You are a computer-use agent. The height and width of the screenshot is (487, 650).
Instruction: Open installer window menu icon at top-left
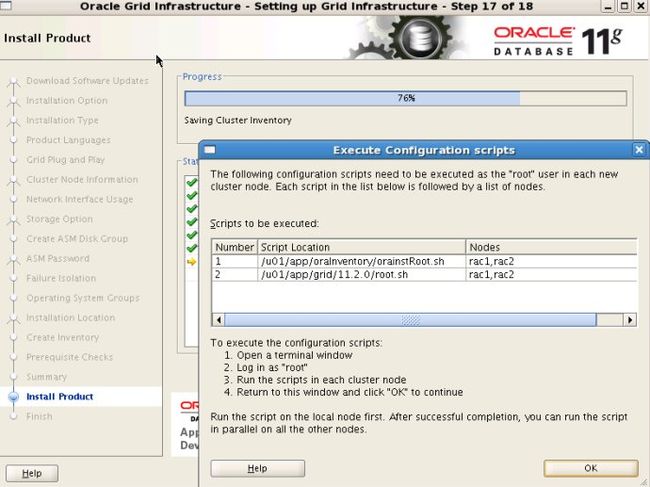(x=5, y=6)
